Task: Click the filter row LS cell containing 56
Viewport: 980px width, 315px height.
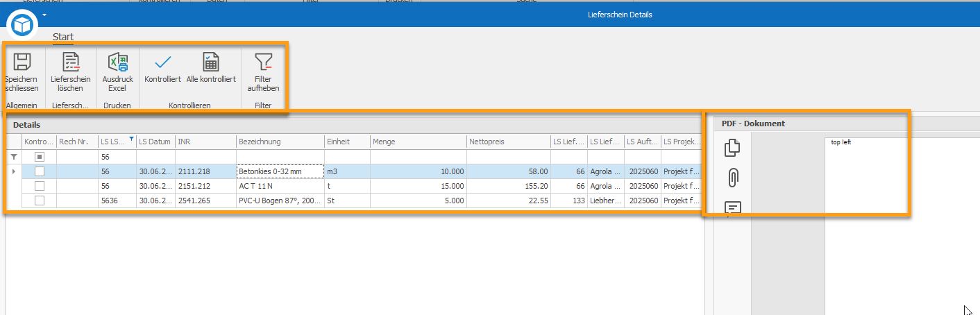Action: 117,157
